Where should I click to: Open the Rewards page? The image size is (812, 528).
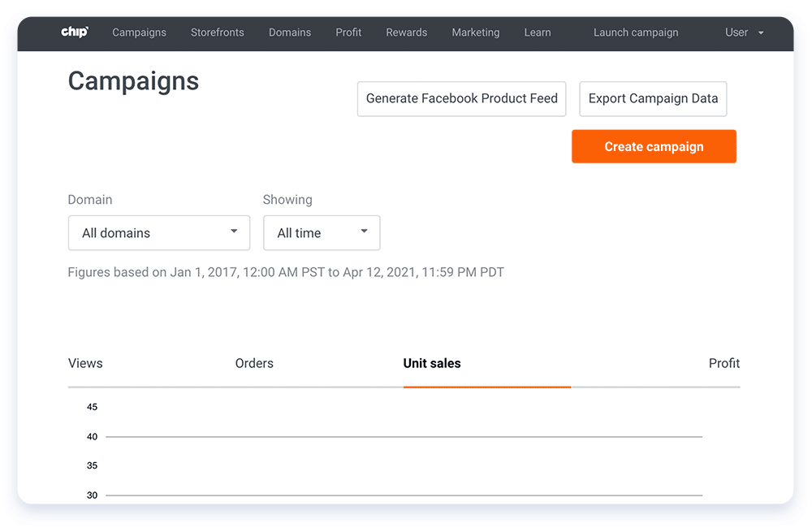(x=406, y=32)
